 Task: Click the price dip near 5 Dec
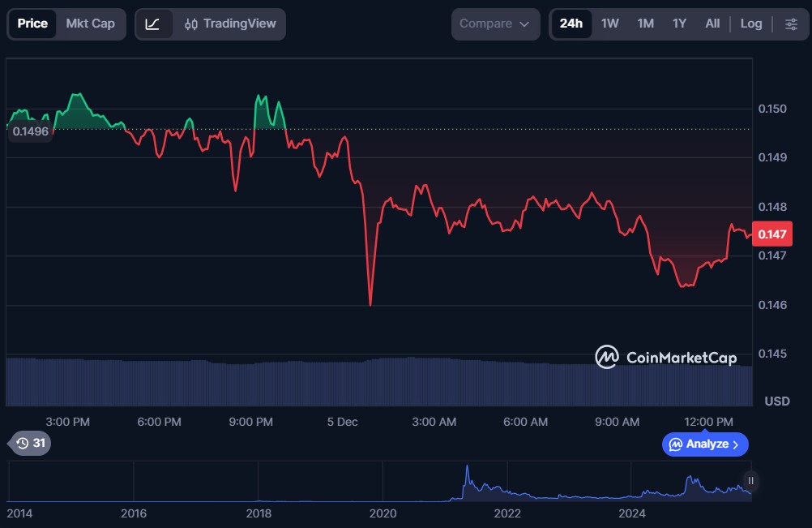(370, 303)
